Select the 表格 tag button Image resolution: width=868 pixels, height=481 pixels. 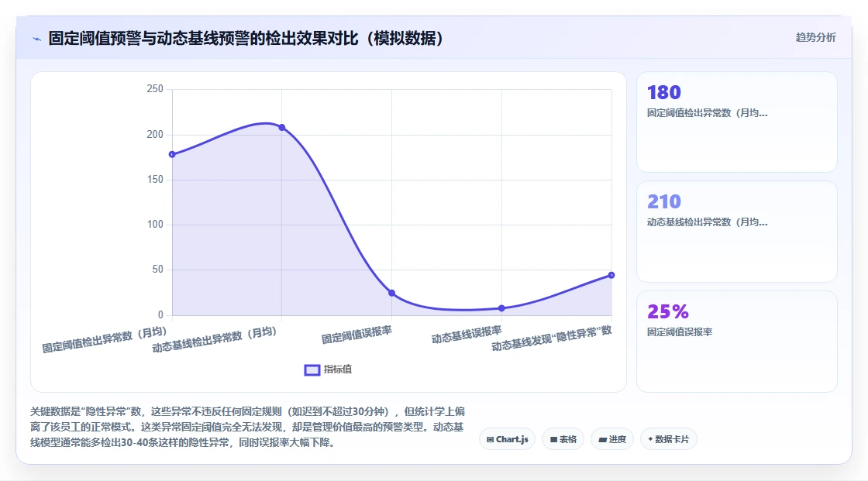point(563,439)
